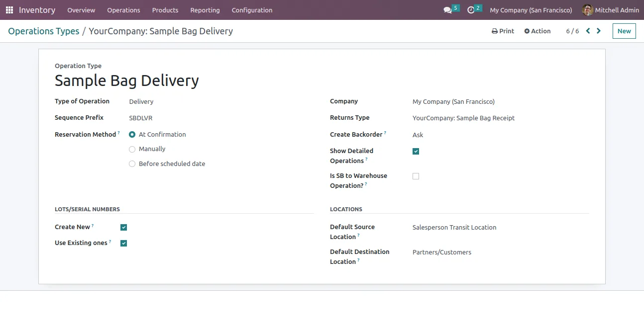Open the Products menu
The height and width of the screenshot is (332, 644).
165,10
